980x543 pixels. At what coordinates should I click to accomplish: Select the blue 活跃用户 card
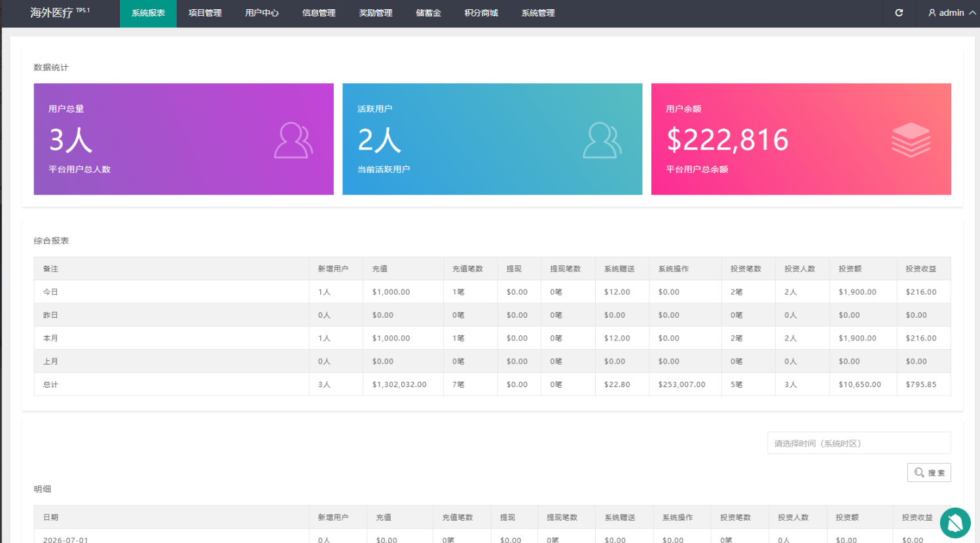(x=492, y=139)
